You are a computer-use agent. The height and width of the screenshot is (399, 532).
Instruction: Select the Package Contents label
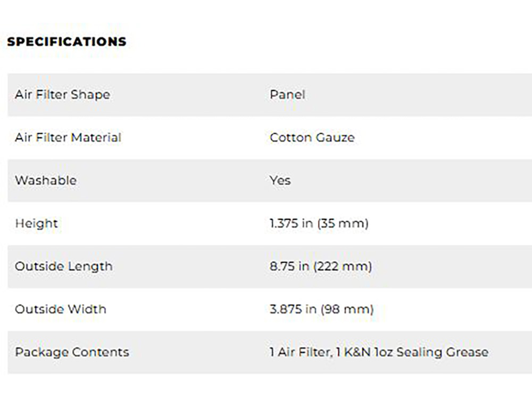(x=72, y=352)
